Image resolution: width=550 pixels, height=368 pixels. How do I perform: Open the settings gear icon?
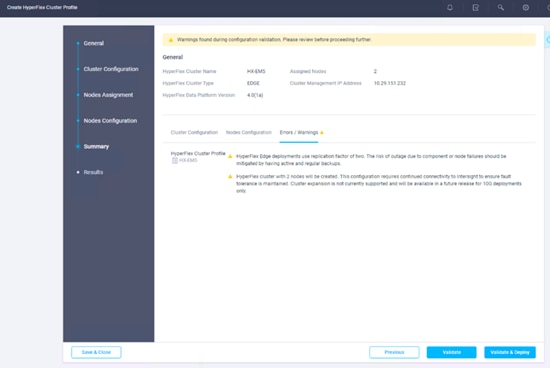tap(525, 7)
